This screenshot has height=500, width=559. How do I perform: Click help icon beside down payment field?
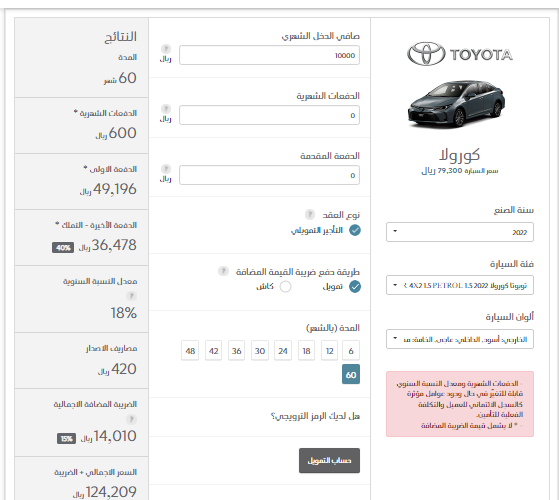(x=166, y=169)
